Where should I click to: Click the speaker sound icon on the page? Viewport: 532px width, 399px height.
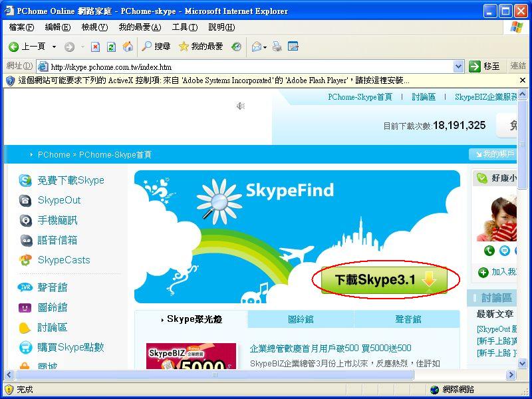(241, 106)
